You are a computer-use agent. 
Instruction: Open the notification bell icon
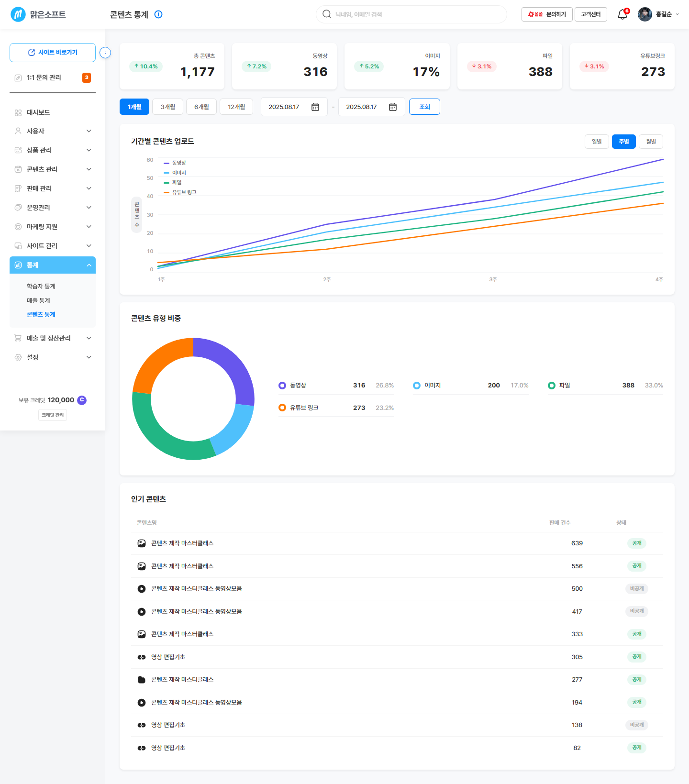622,14
